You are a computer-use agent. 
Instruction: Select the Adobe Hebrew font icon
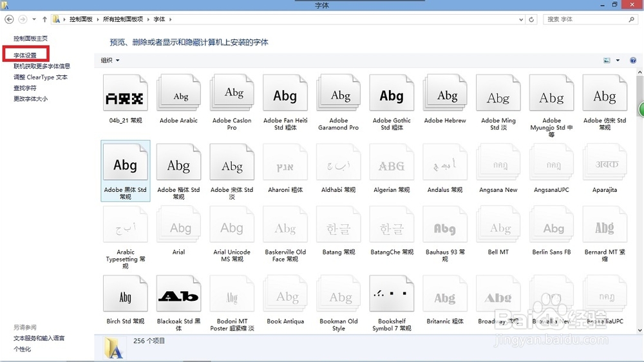coord(445,93)
